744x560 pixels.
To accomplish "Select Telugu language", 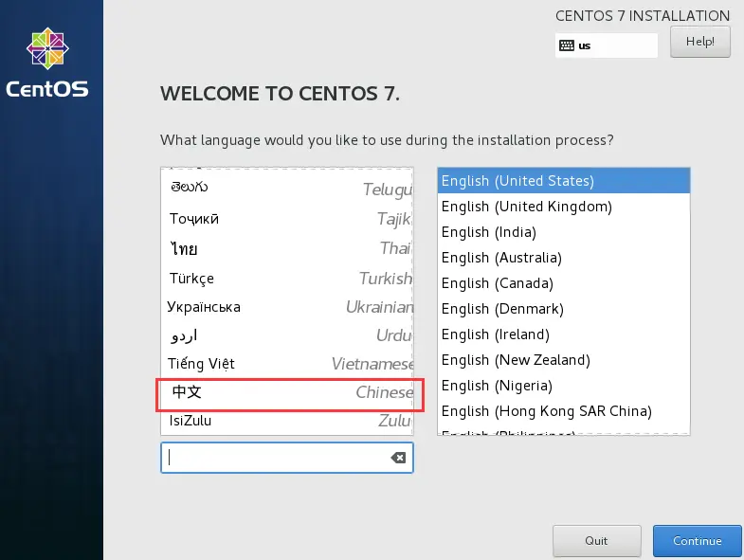I will pos(287,188).
